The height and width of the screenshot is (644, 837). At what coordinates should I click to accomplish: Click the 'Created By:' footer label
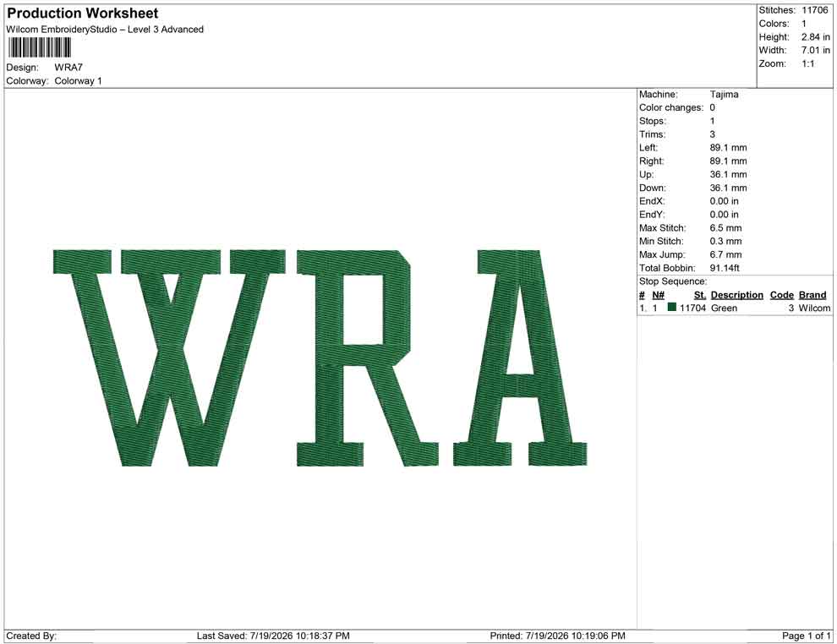pos(31,636)
